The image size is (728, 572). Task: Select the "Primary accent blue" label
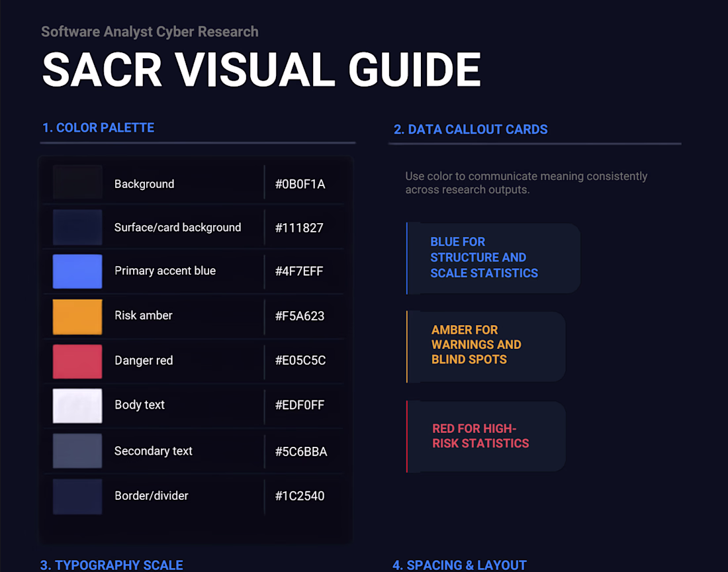(165, 271)
